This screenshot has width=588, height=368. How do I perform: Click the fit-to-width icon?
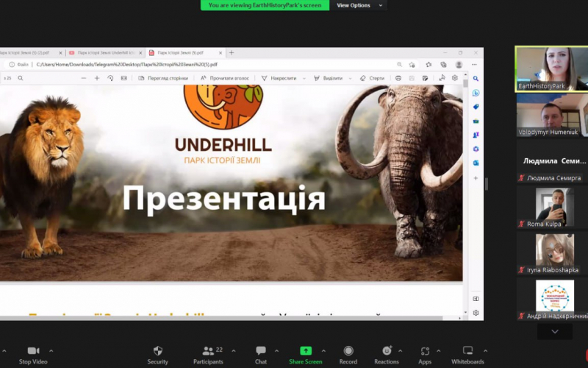click(123, 78)
